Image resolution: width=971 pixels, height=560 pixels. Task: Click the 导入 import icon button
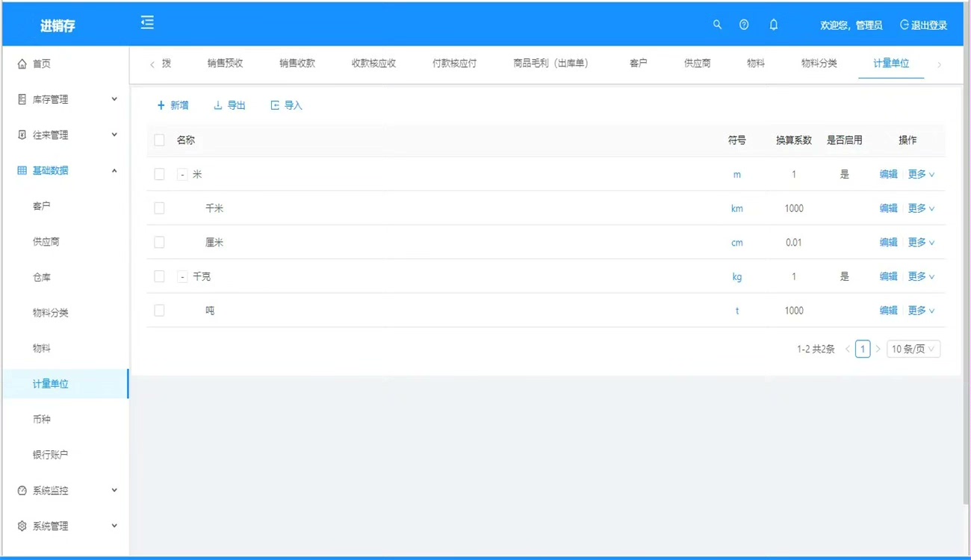pos(286,105)
